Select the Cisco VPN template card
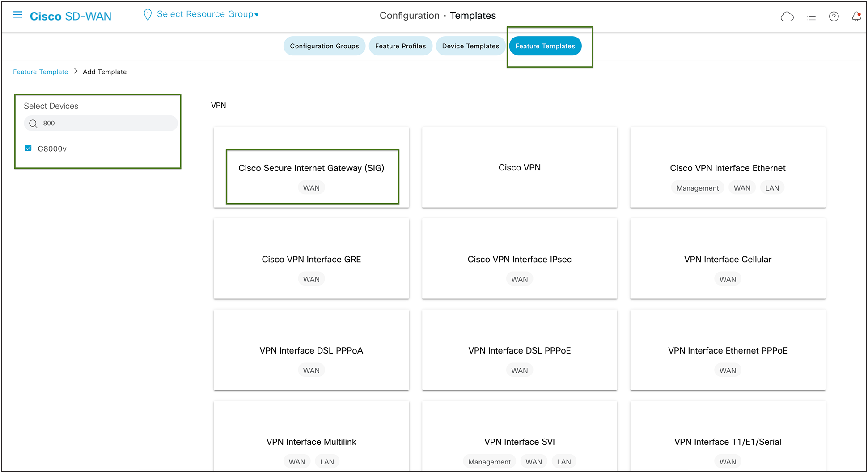Viewport: 868px width, 473px height. point(520,167)
